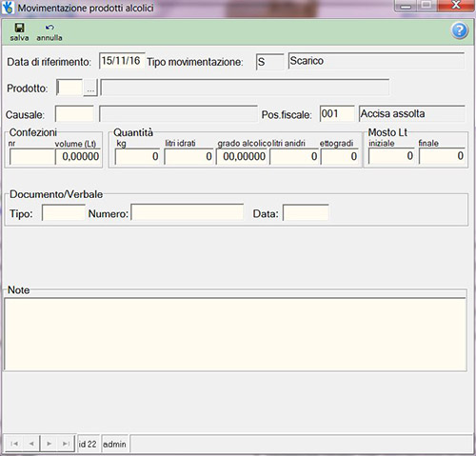Screen dimensions: 476x456
Task: Click the Causale code field
Action: click(74, 114)
